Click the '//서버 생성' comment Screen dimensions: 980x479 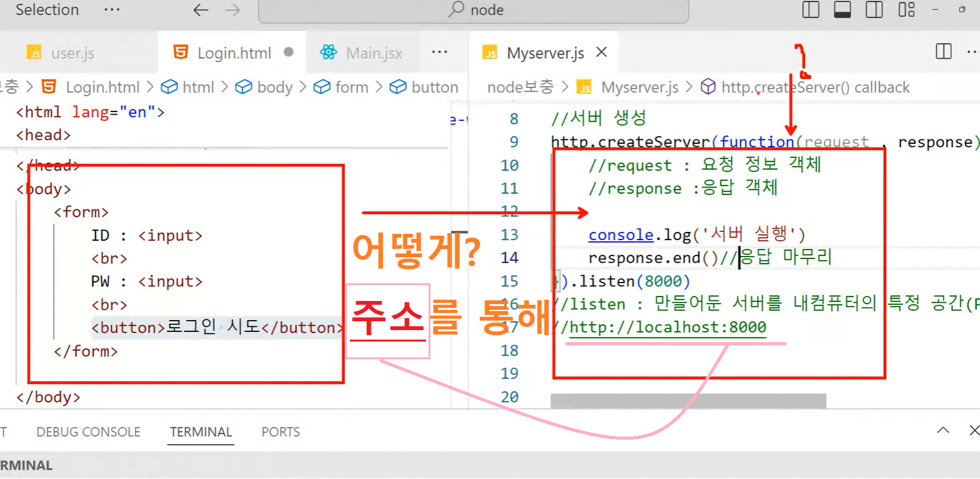pos(598,118)
